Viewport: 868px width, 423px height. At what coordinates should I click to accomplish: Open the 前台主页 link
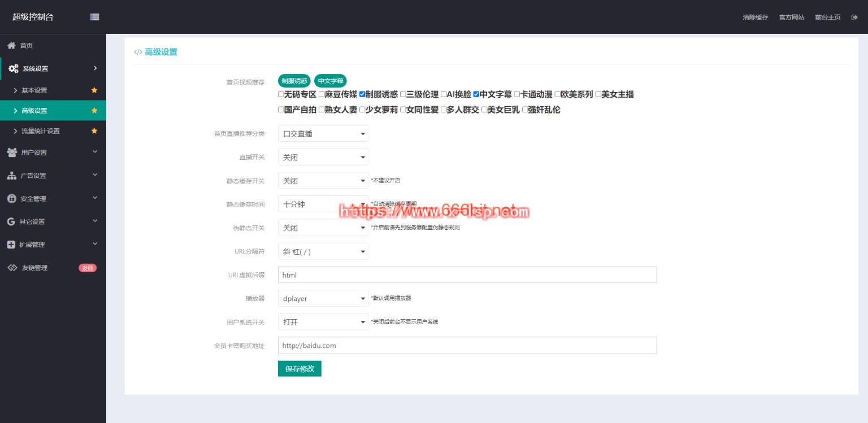click(x=827, y=18)
